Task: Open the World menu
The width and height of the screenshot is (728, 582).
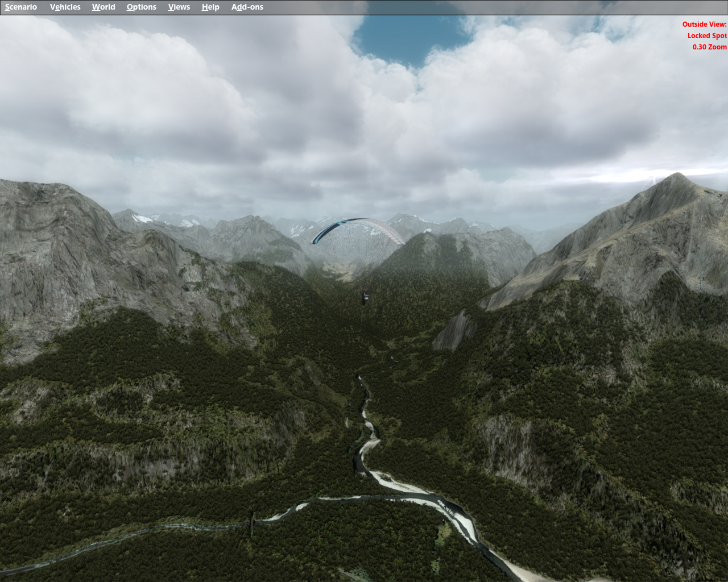Action: (x=104, y=7)
